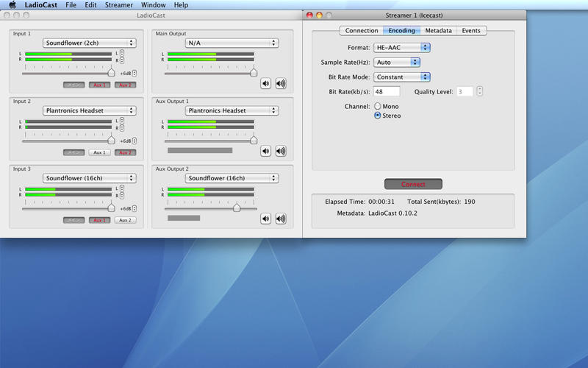Click the low-volume speaker icon in Aux Output 2
The height and width of the screenshot is (368, 588).
pos(265,219)
